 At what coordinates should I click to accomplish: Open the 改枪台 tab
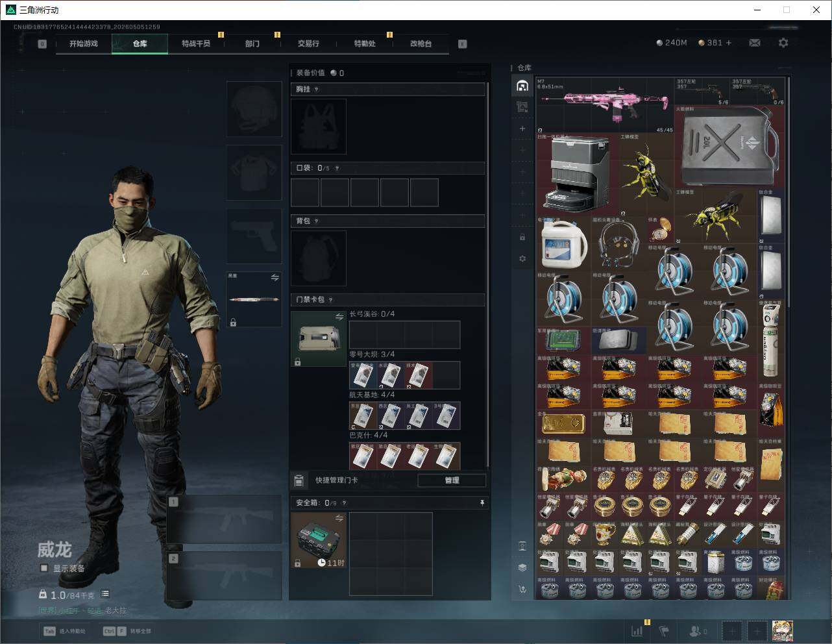421,43
